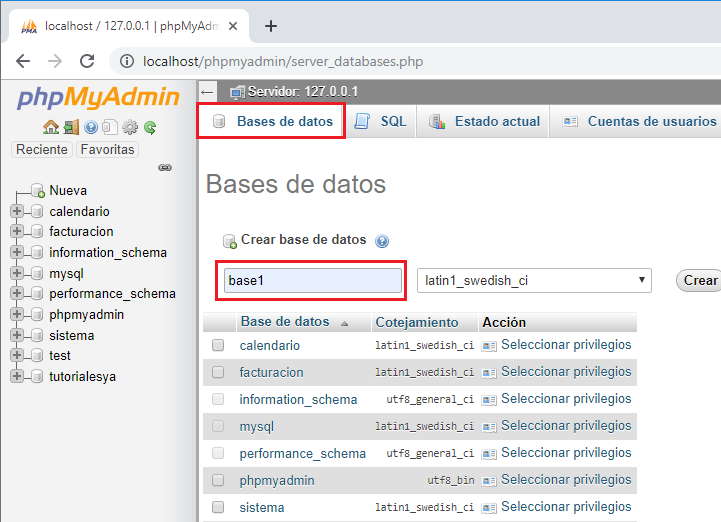Click the Servidor server icon in breadcrumb

(x=237, y=92)
